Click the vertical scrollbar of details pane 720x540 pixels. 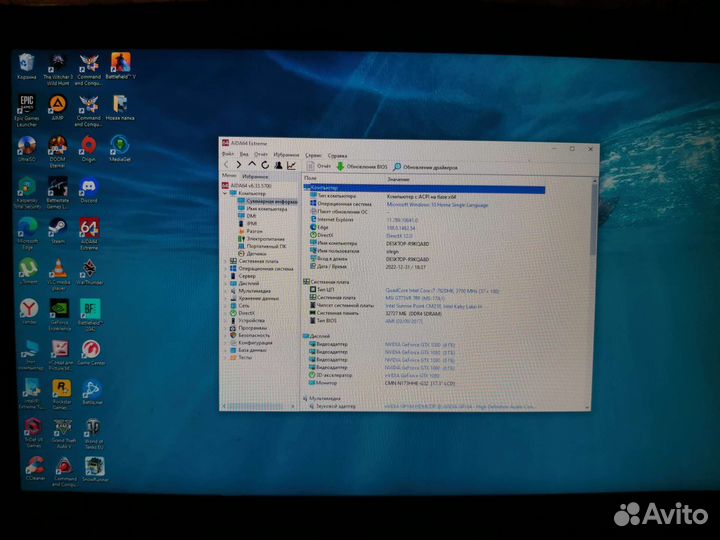(594, 294)
